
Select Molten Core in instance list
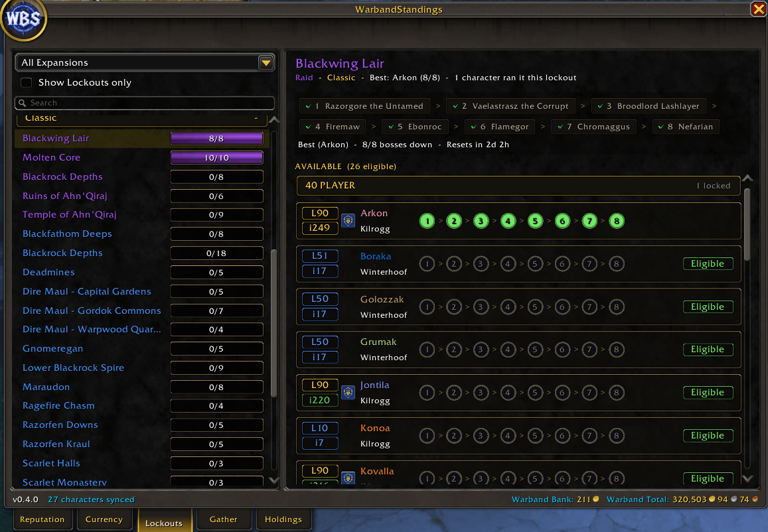coord(142,158)
